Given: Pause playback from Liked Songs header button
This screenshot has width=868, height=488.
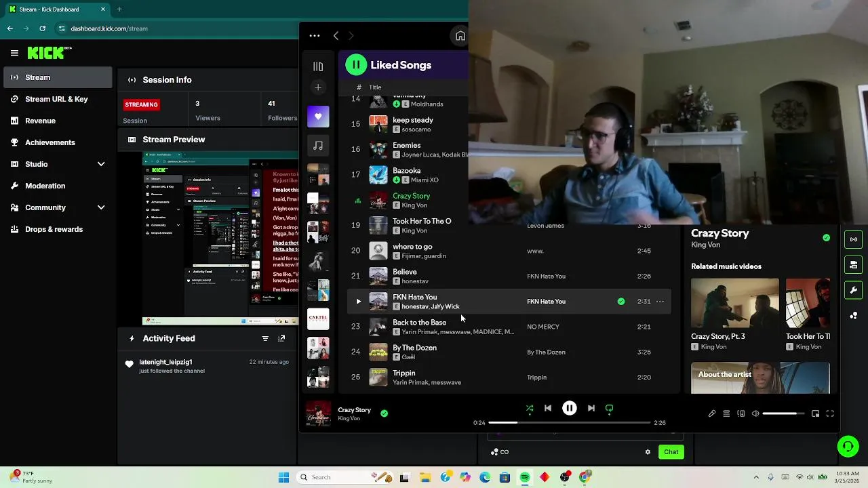Looking at the screenshot, I should point(356,65).
